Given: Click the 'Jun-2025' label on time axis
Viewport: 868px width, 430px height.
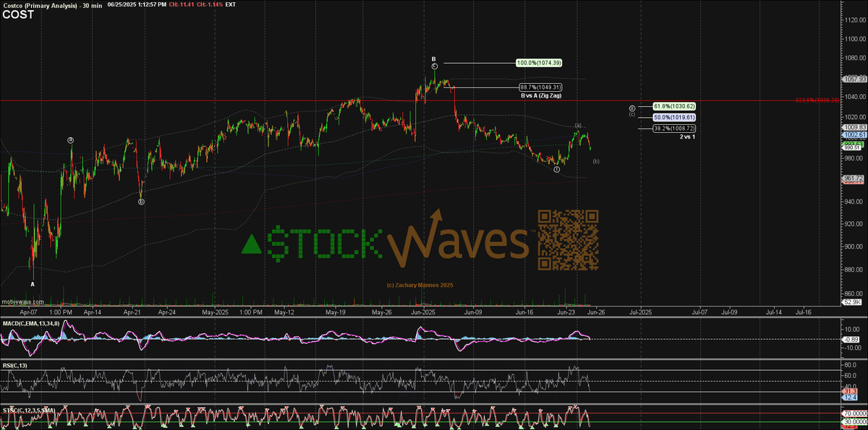Looking at the screenshot, I should point(423,311).
